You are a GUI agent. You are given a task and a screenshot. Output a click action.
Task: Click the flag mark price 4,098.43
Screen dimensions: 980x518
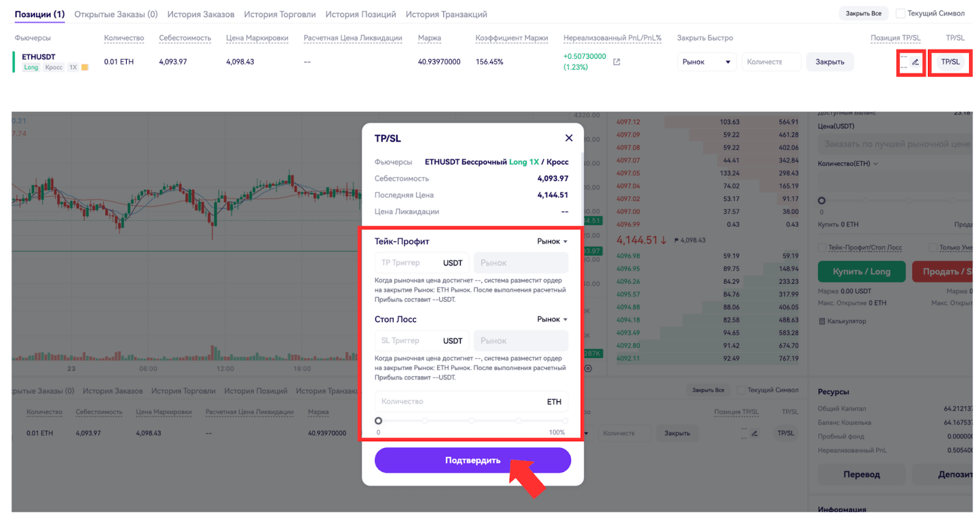tap(690, 240)
